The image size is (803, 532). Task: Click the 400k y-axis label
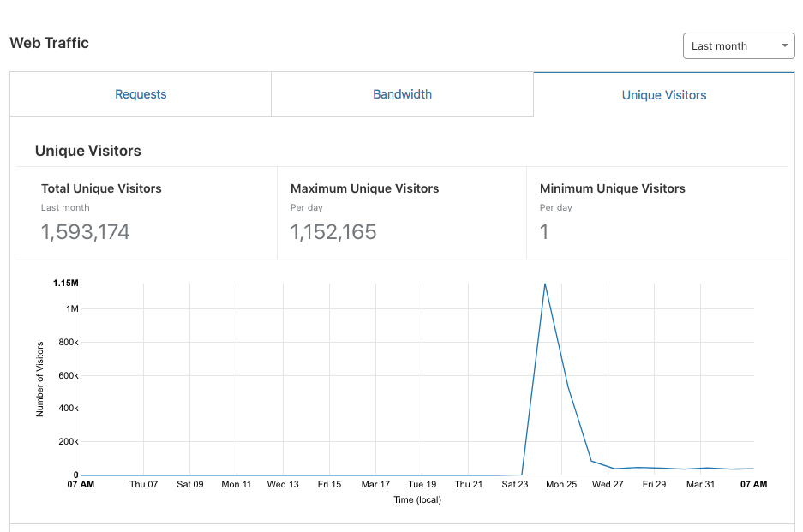(x=69, y=408)
